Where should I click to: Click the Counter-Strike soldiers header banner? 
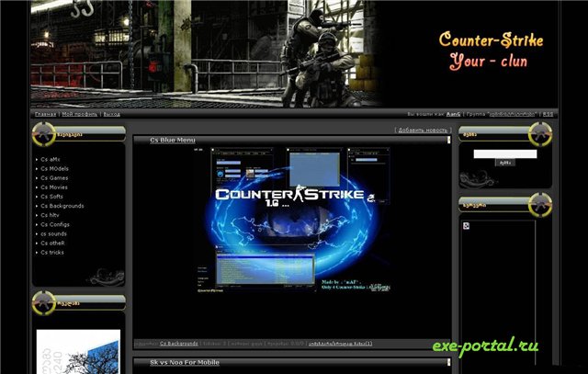[206, 53]
